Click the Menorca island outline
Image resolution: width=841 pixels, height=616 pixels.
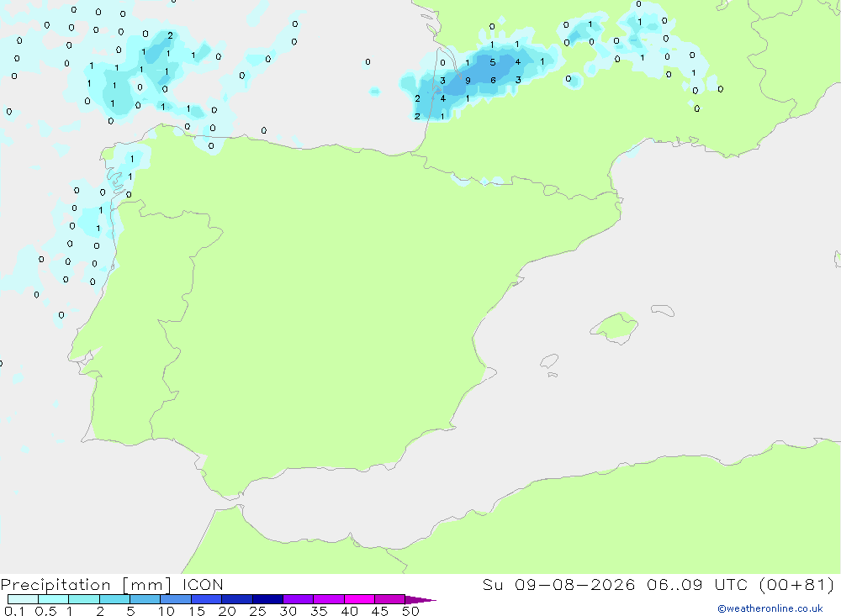(x=663, y=310)
